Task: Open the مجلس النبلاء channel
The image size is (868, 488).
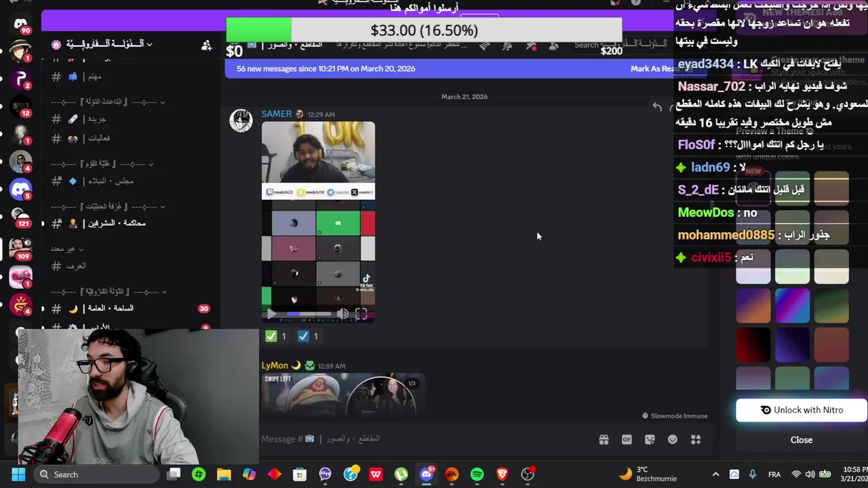Action: click(129, 181)
